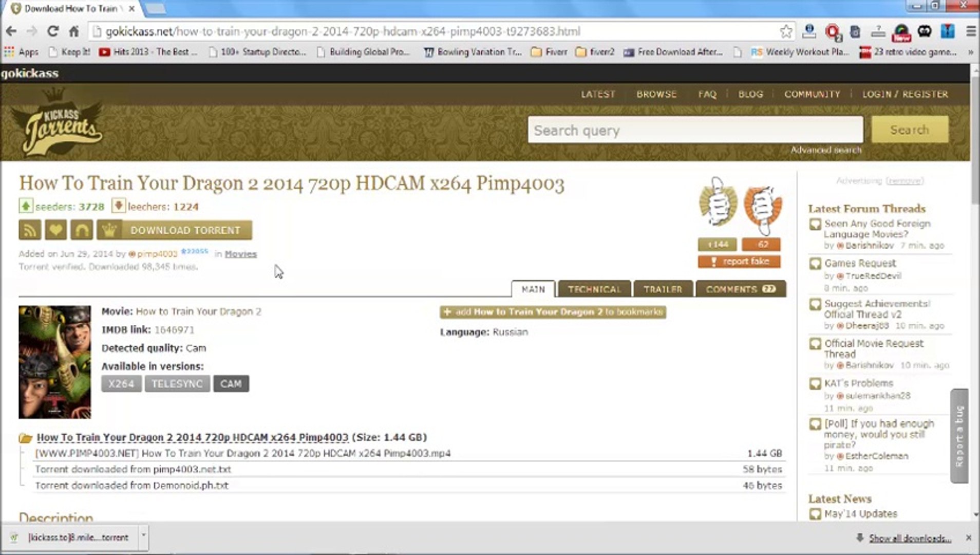The height and width of the screenshot is (555, 980).
Task: Switch to the Technical tab
Action: pos(594,289)
